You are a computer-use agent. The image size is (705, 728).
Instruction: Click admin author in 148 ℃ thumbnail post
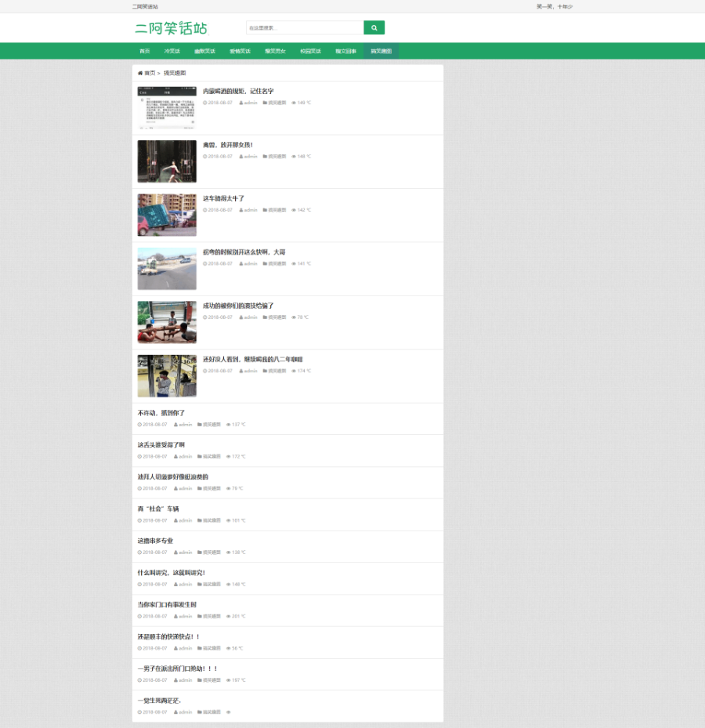[251, 157]
